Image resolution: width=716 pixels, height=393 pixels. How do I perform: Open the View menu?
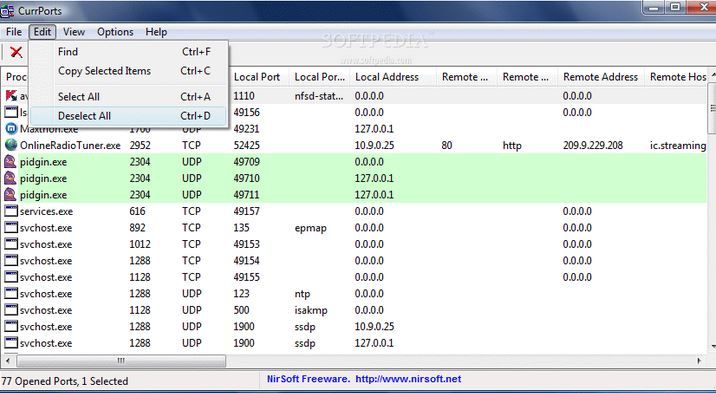(74, 32)
